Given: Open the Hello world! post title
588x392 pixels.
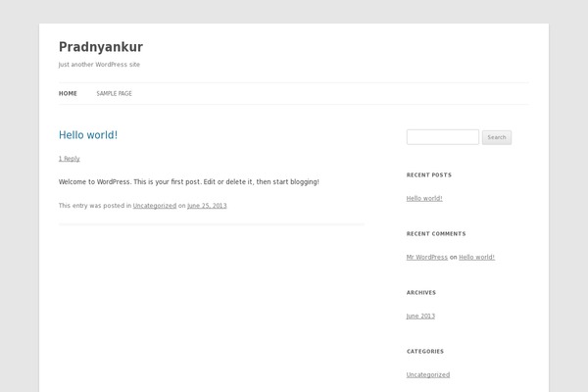Looking at the screenshot, I should [88, 135].
